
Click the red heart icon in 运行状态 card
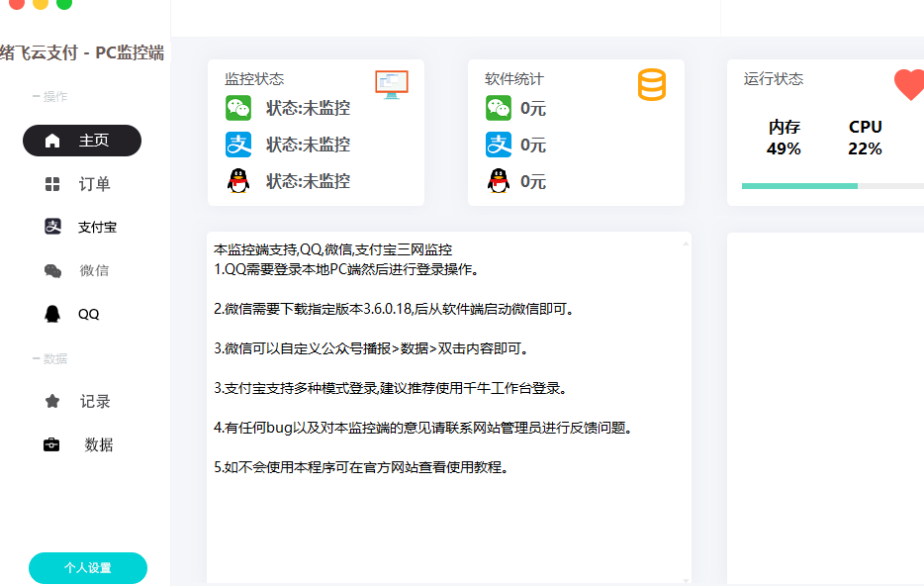tap(909, 85)
